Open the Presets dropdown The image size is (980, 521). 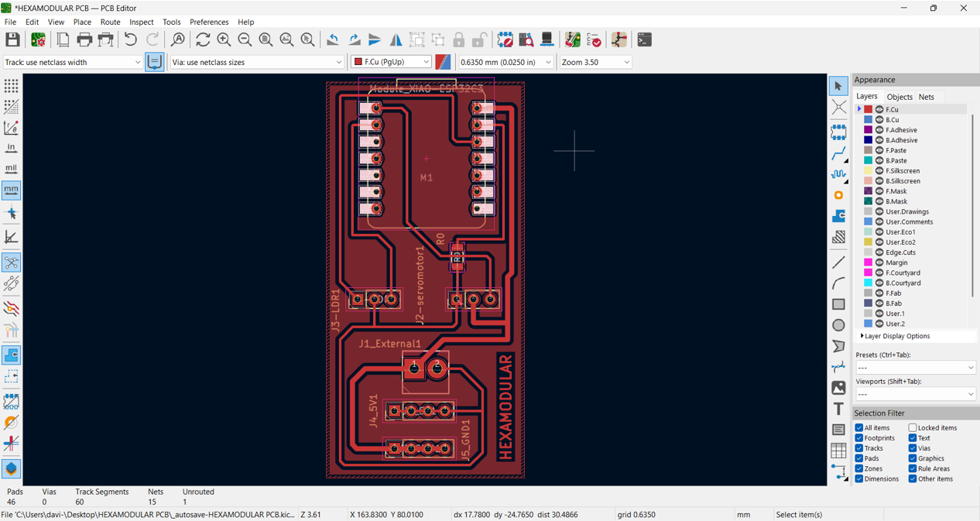[x=915, y=368]
